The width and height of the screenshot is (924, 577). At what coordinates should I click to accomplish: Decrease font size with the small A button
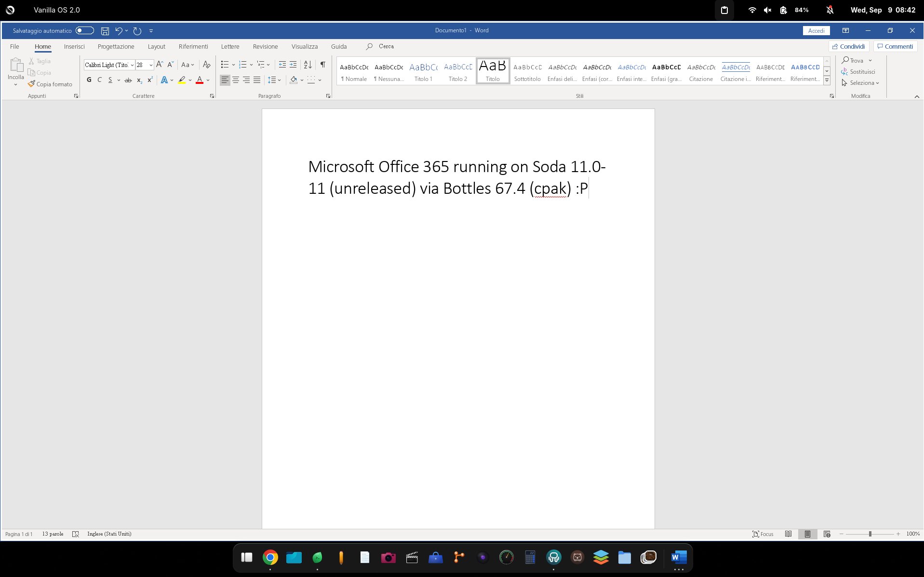(170, 65)
